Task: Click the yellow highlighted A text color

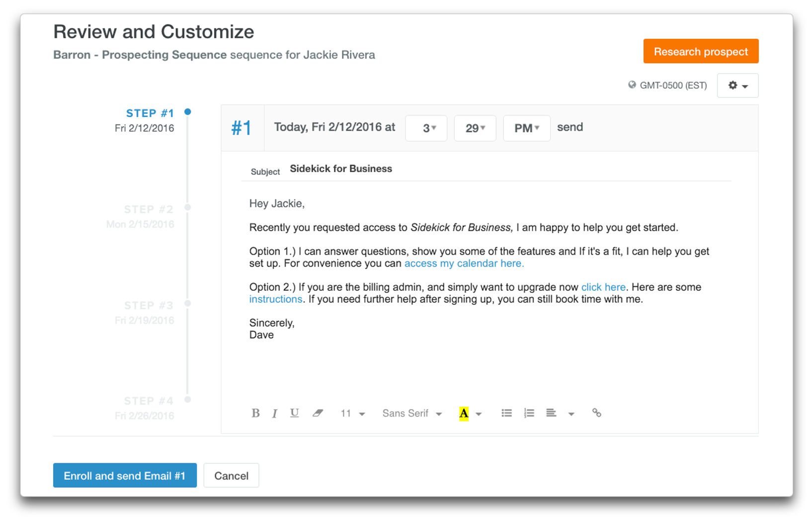Action: pyautogui.click(x=464, y=414)
